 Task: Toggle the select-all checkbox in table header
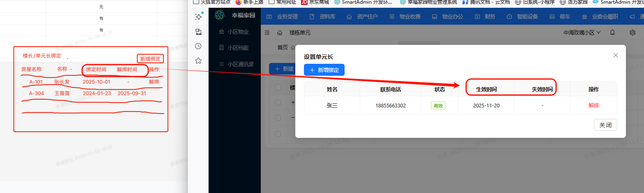[278, 87]
